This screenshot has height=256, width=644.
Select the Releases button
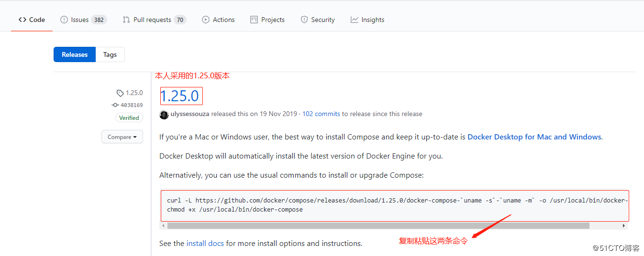(75, 54)
